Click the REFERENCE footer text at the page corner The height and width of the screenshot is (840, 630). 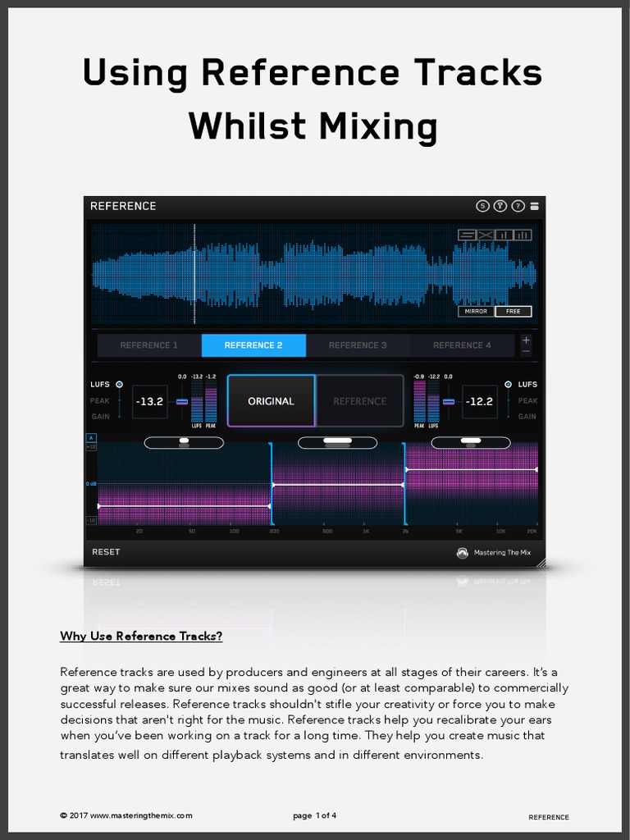click(549, 817)
